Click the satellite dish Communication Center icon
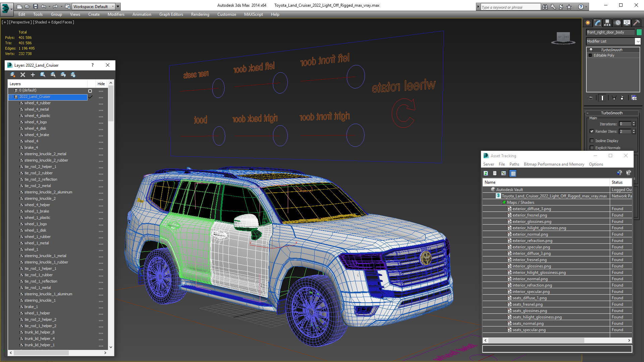 coord(561,7)
